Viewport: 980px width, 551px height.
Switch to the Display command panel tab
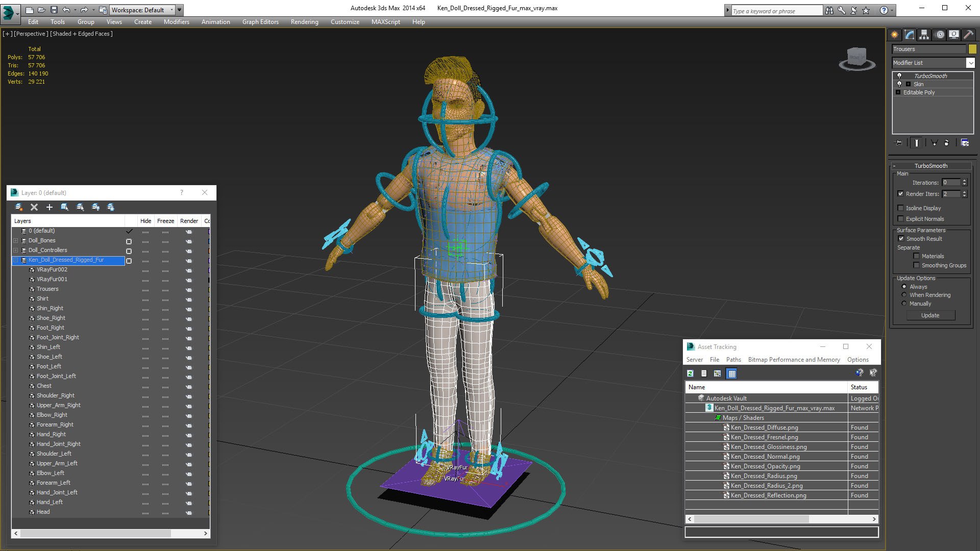tap(954, 35)
